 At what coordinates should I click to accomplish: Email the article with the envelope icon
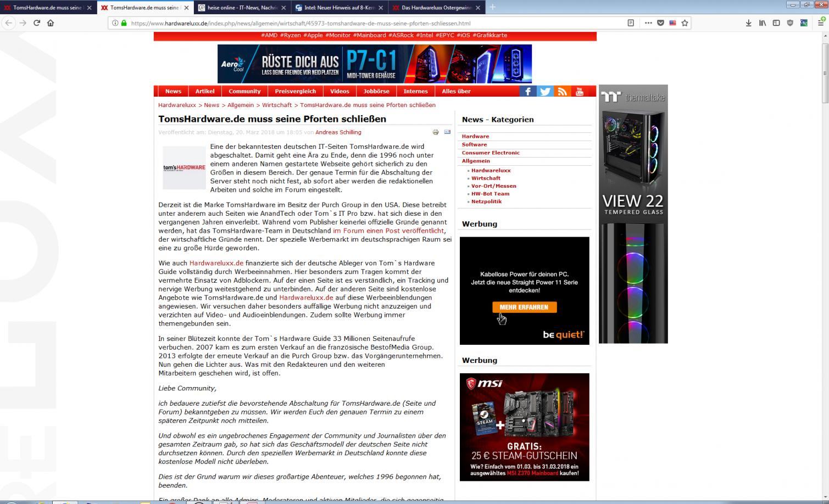pos(447,132)
